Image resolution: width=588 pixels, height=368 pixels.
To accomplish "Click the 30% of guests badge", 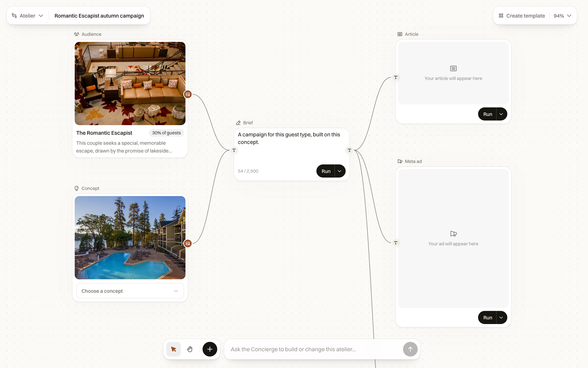I will (166, 133).
